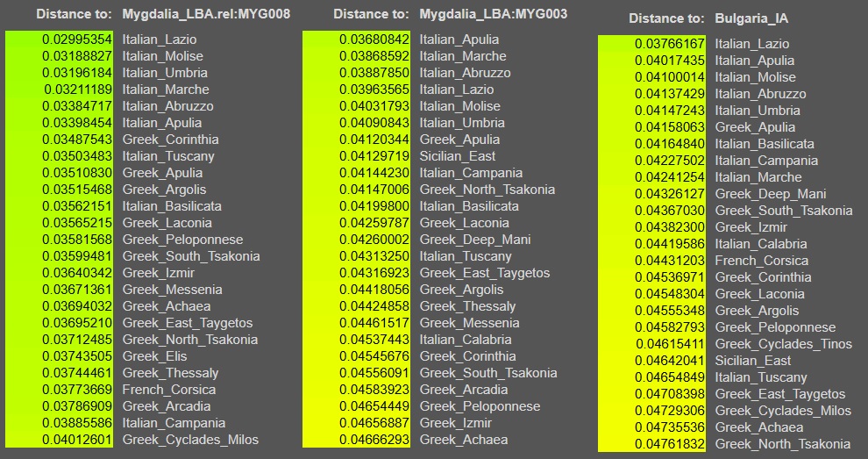This screenshot has width=868, height=459.
Task: Click distance value 0.02995354
Action: [x=77, y=39]
